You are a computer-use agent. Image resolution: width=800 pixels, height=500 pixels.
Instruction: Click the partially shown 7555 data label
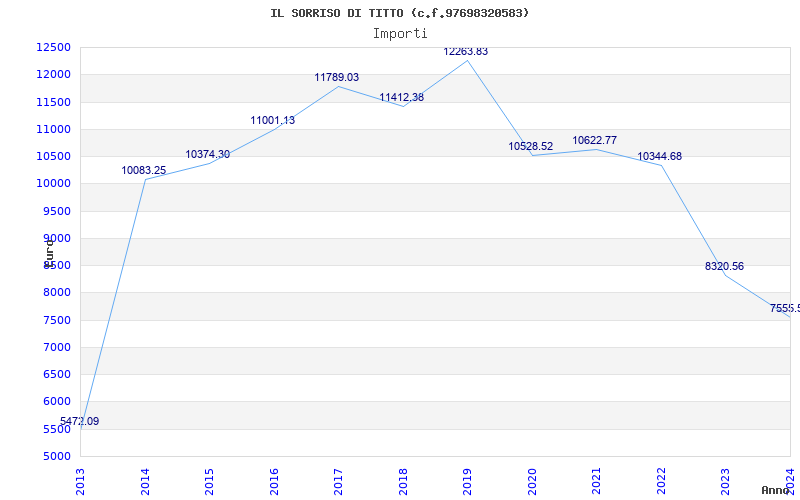coord(785,308)
